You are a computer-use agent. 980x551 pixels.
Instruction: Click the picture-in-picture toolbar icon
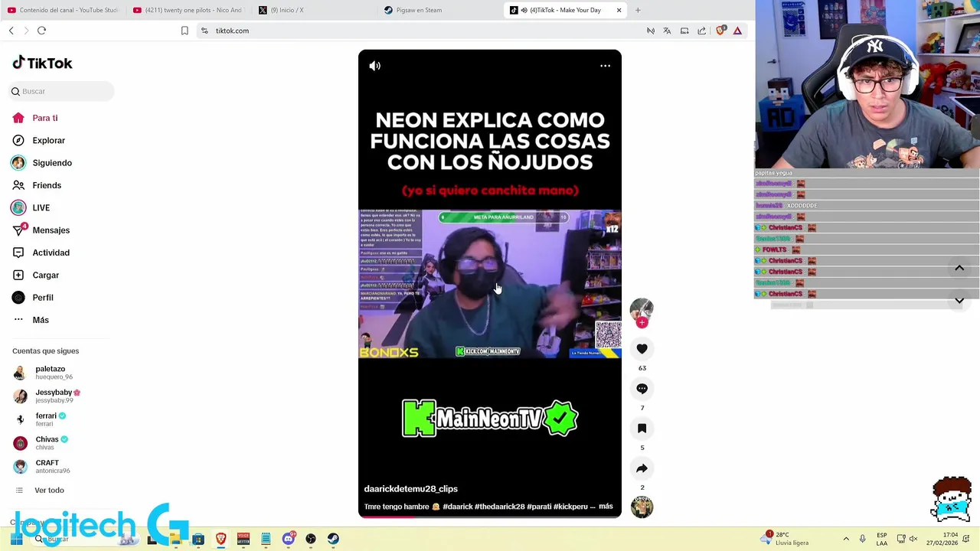[x=684, y=31]
